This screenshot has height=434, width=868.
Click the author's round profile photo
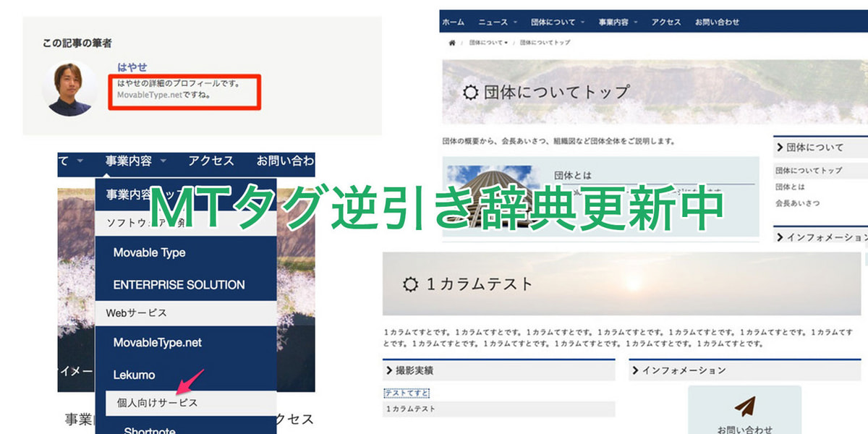pyautogui.click(x=69, y=89)
